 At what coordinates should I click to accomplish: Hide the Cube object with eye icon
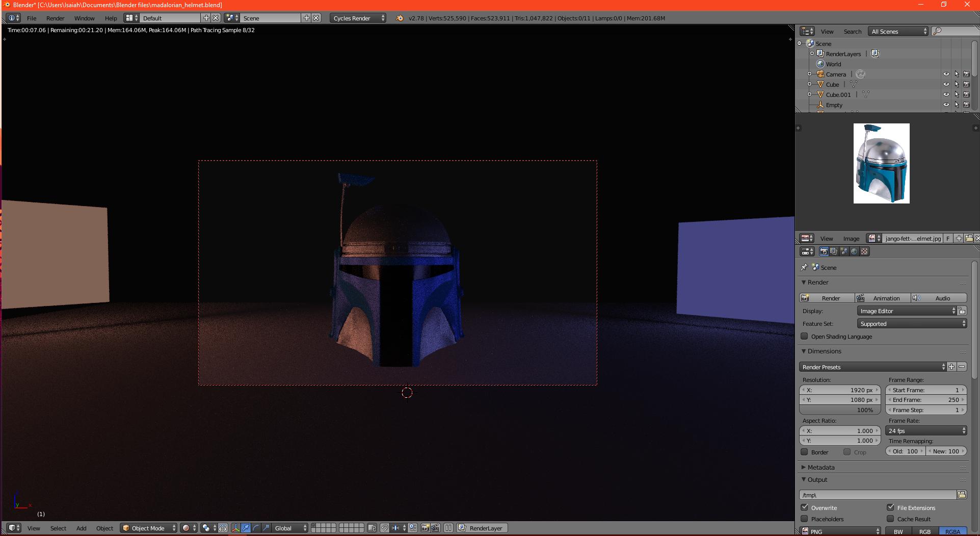[x=946, y=84]
